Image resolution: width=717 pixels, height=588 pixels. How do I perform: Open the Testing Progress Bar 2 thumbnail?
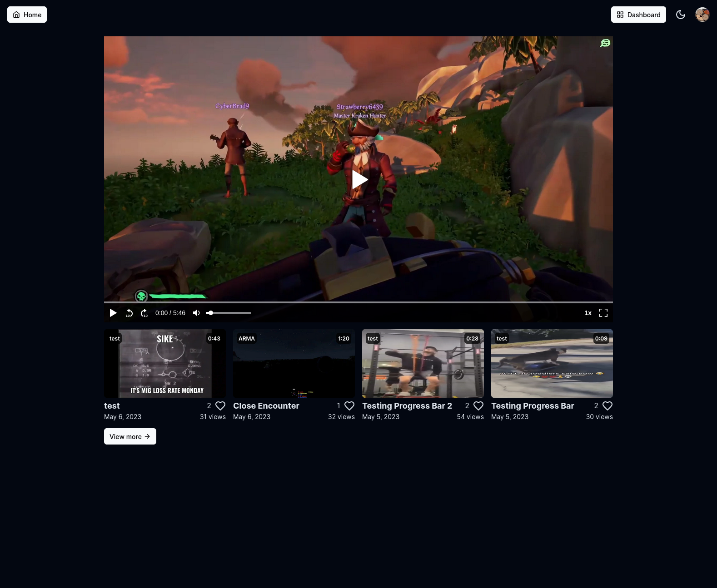point(423,364)
